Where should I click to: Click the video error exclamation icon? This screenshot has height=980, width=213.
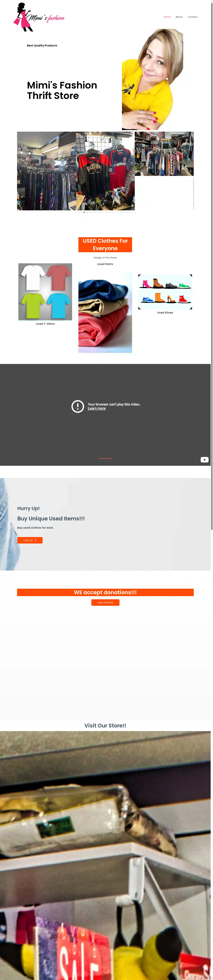click(x=78, y=406)
